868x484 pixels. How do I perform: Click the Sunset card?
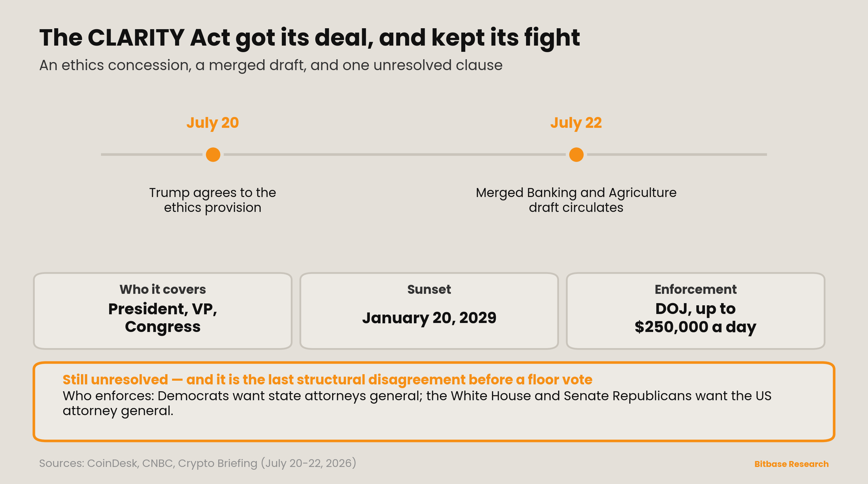(429, 311)
